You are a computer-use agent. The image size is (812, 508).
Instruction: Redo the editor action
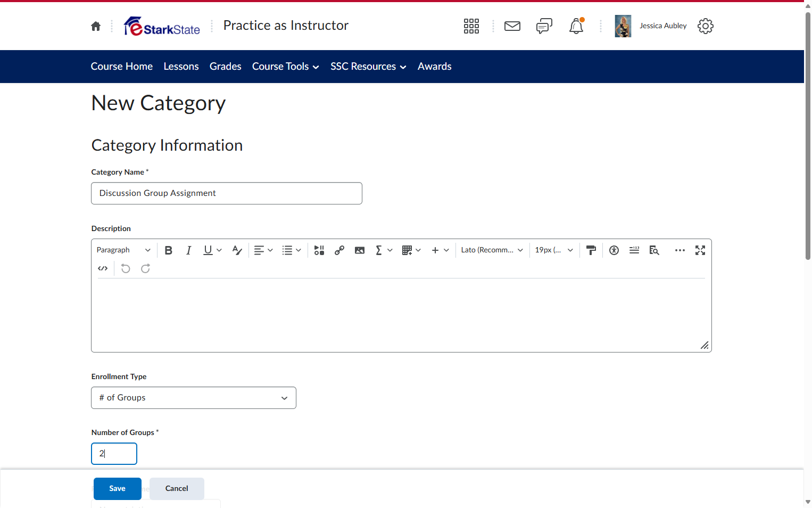[145, 268]
